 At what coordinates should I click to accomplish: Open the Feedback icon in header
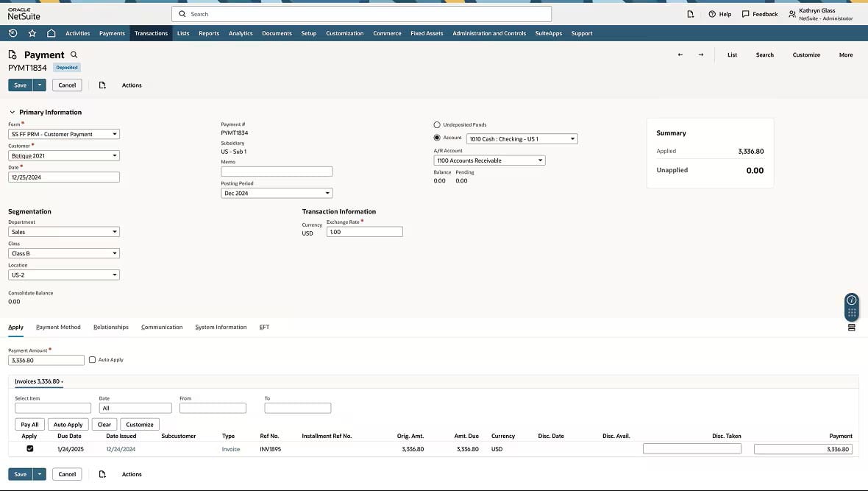[x=745, y=14]
